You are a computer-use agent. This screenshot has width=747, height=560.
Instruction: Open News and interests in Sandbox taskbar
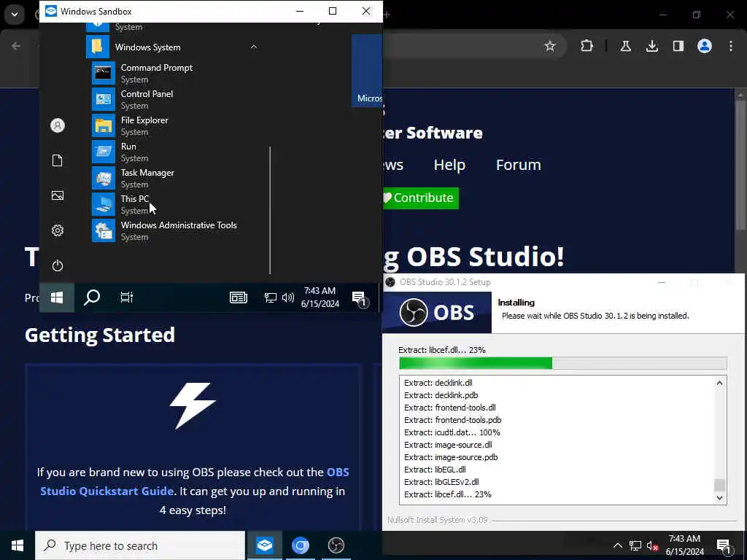point(239,297)
